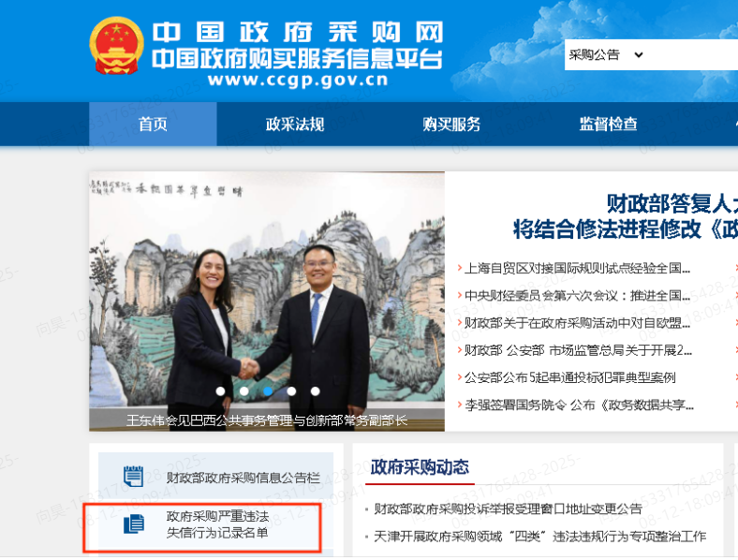Select the fifth carousel slide dot

(316, 391)
